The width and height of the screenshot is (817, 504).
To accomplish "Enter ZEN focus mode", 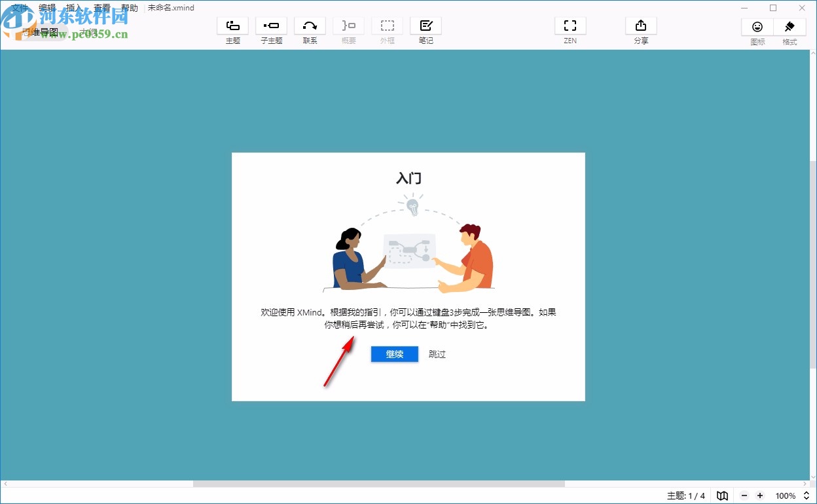I will [570, 29].
